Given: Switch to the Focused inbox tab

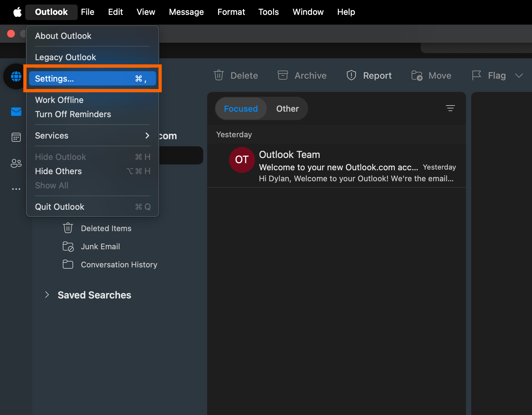Looking at the screenshot, I should point(241,108).
